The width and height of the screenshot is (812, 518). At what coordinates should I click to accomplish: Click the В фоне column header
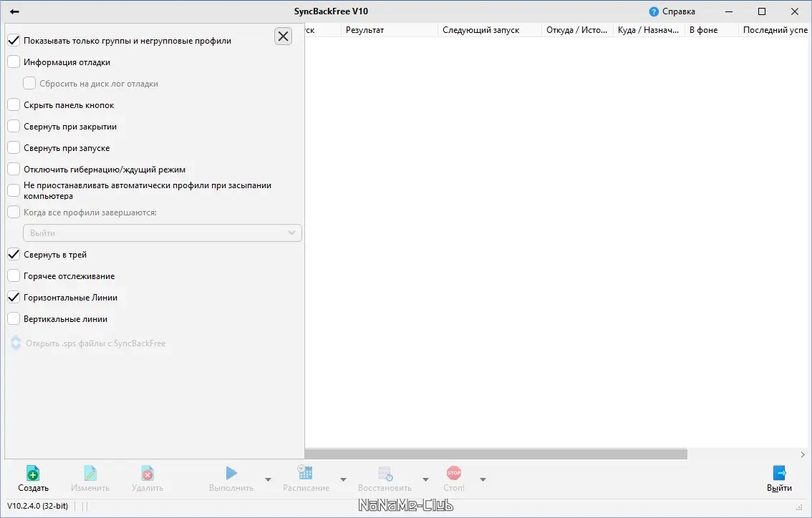click(x=712, y=30)
